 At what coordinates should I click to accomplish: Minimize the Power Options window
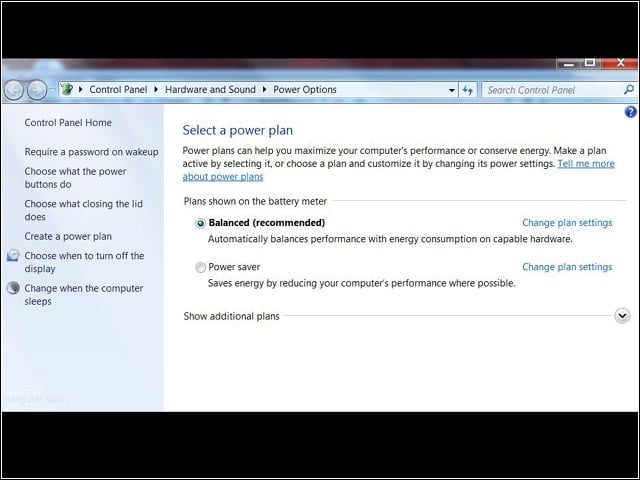[569, 63]
